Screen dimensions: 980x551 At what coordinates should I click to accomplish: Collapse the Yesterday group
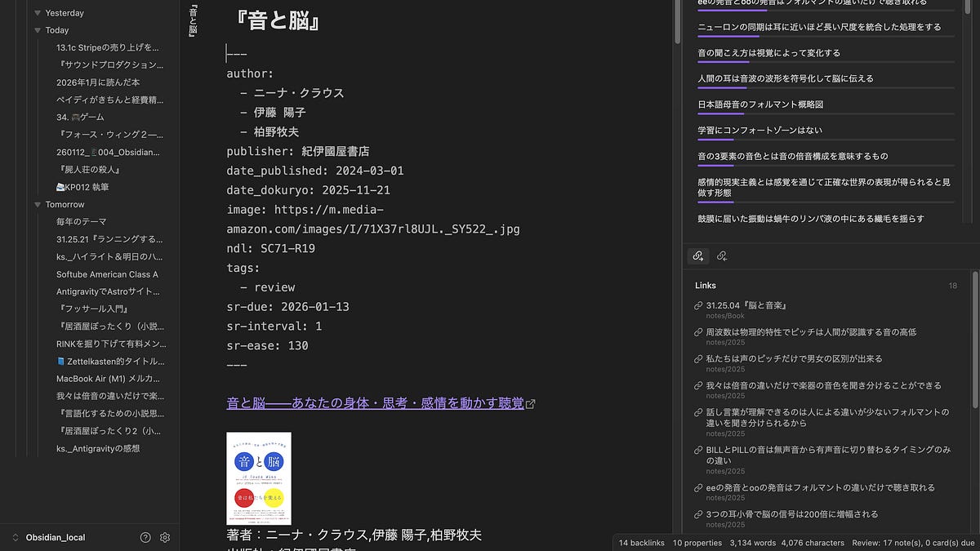38,13
